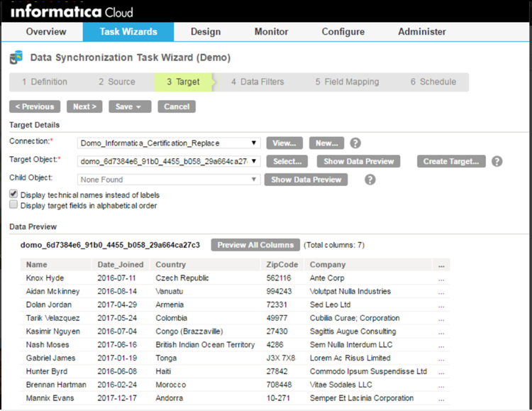The width and height of the screenshot is (532, 411).
Task: Click Select target object button
Action: [x=287, y=161]
